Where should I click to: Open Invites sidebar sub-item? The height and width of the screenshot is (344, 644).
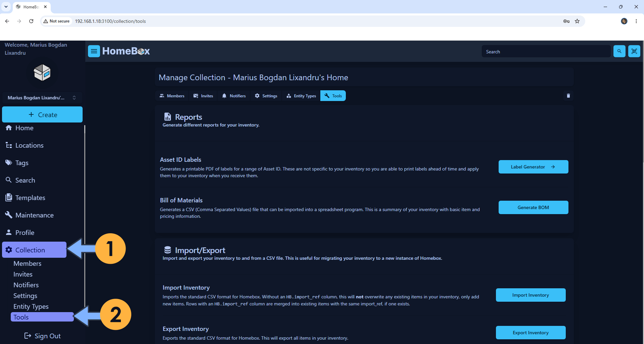pyautogui.click(x=23, y=274)
